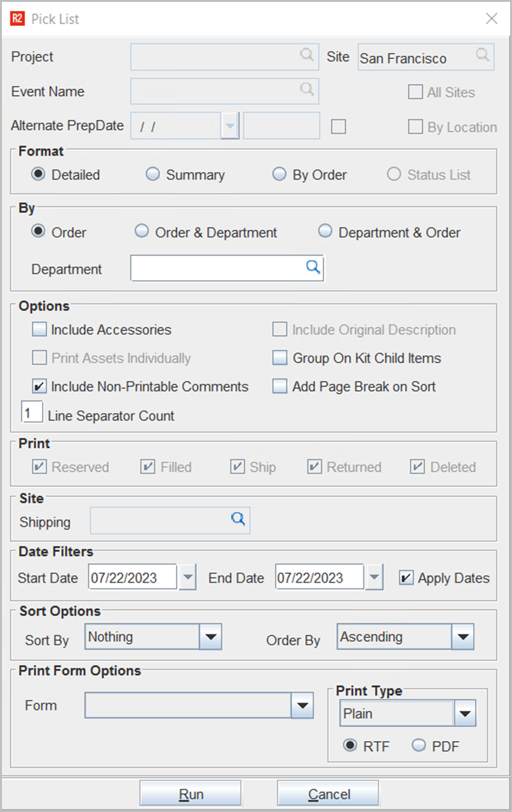Viewport: 512px width, 812px height.
Task: Click the Cancel button
Action: click(328, 794)
